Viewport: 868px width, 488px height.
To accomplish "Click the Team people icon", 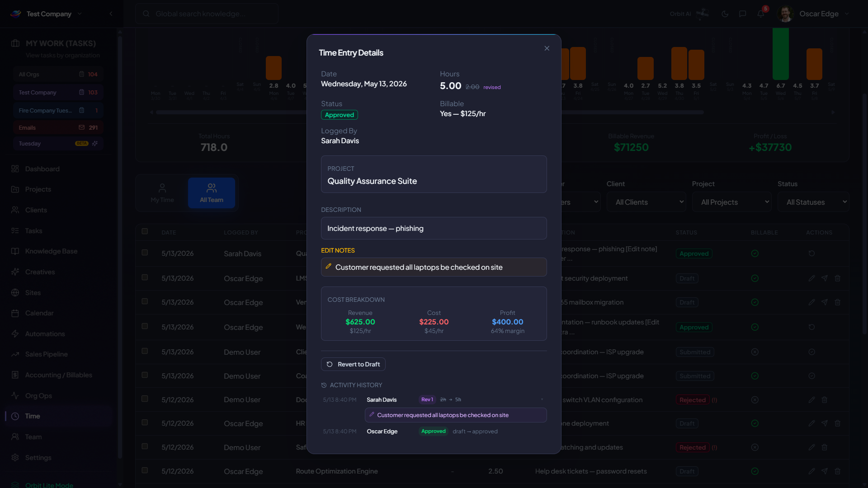I will point(15,436).
